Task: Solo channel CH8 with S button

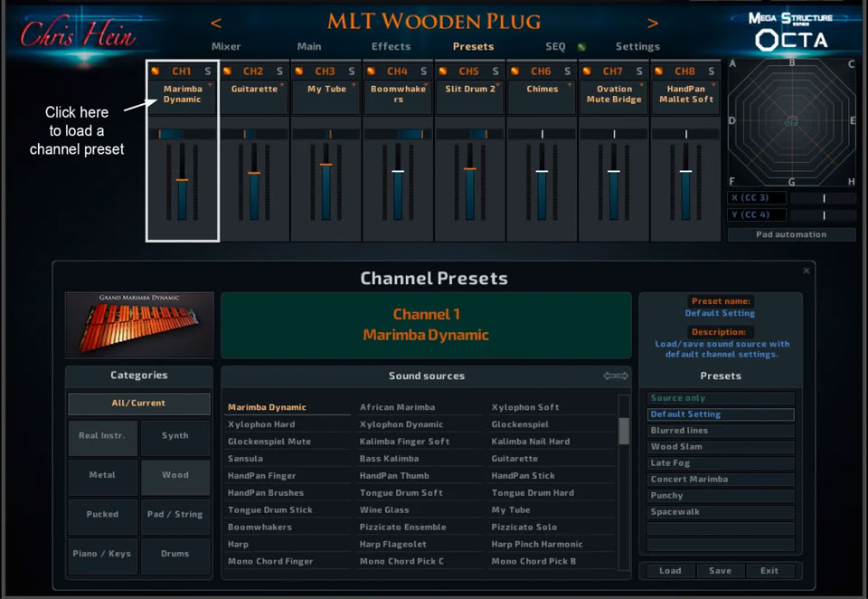Action: click(712, 71)
